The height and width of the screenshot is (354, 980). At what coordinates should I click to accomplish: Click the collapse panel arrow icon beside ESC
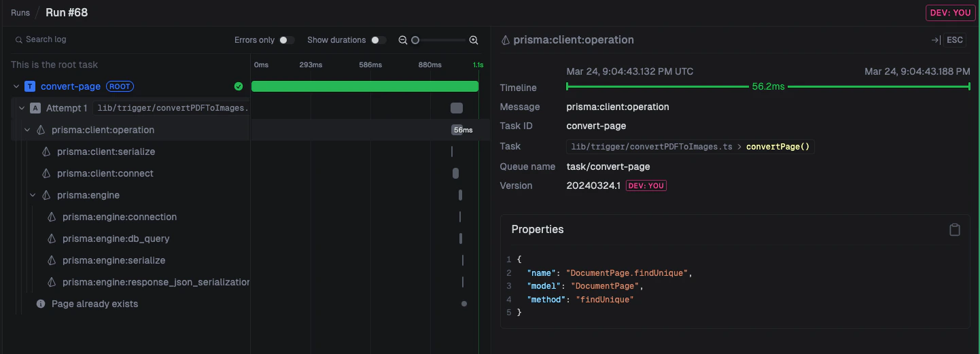pyautogui.click(x=935, y=40)
